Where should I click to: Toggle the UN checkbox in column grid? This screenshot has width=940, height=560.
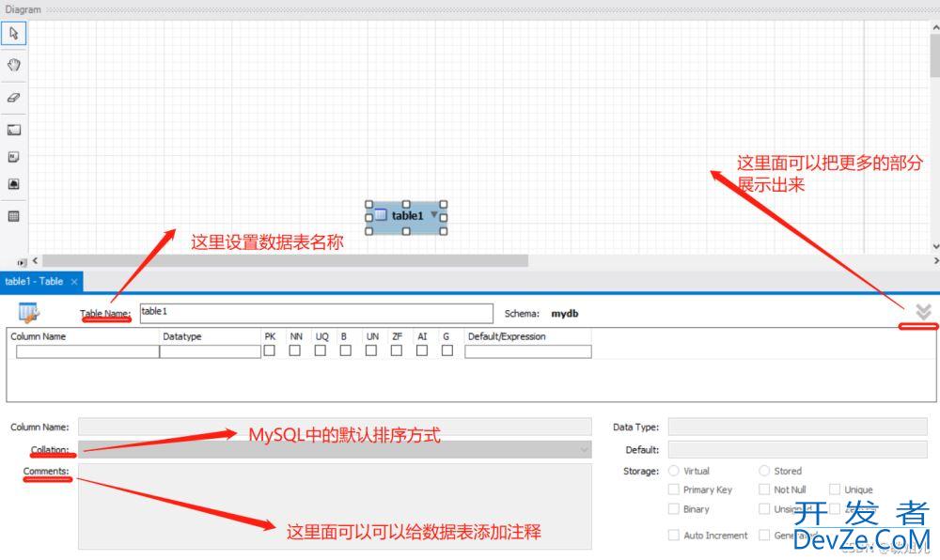(x=371, y=350)
